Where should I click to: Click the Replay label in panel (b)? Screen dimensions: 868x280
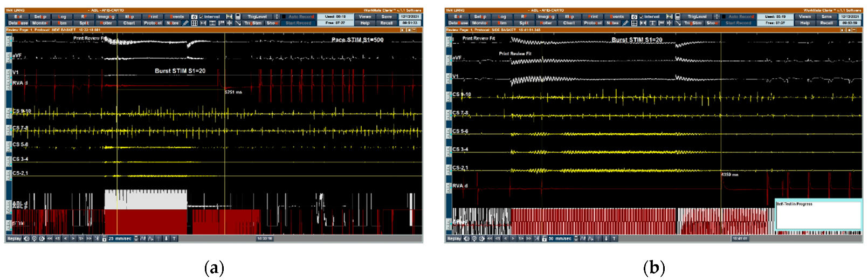coord(454,238)
